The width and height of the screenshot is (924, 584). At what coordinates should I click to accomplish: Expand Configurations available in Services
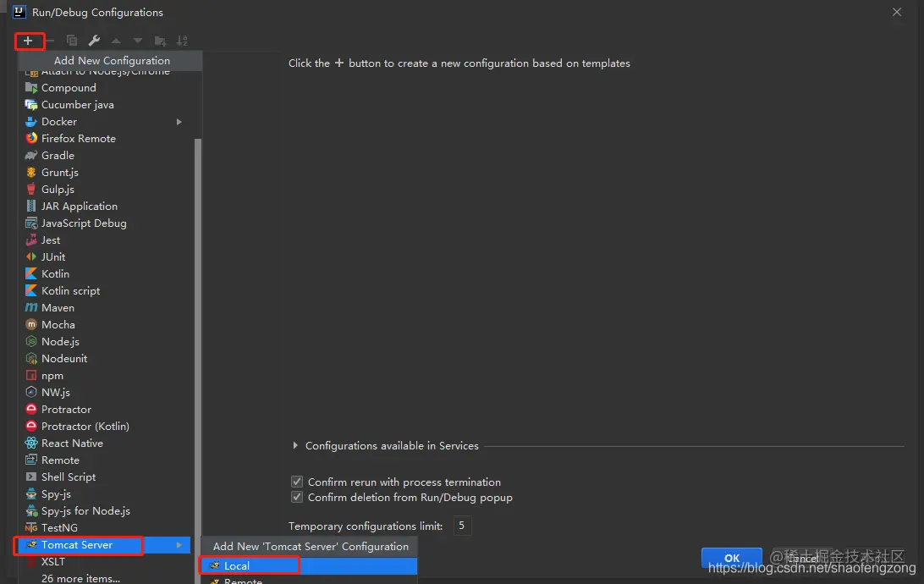[295, 446]
